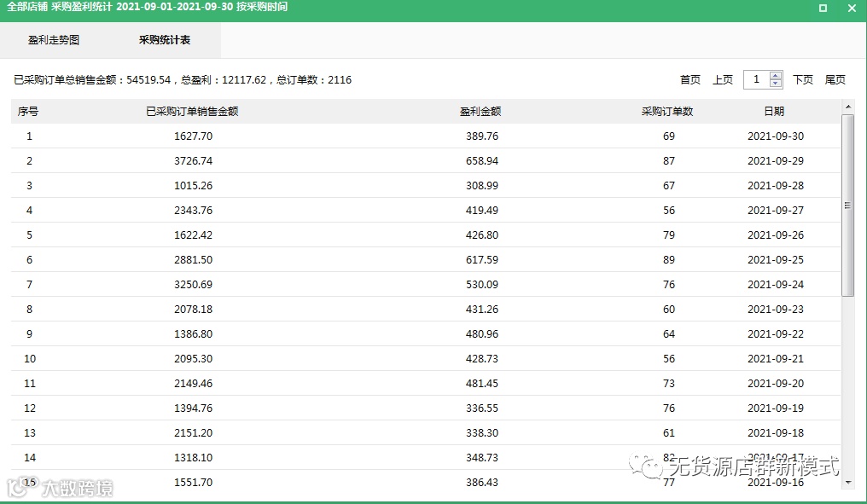Select sales amount 2149.46 cell

(193, 384)
